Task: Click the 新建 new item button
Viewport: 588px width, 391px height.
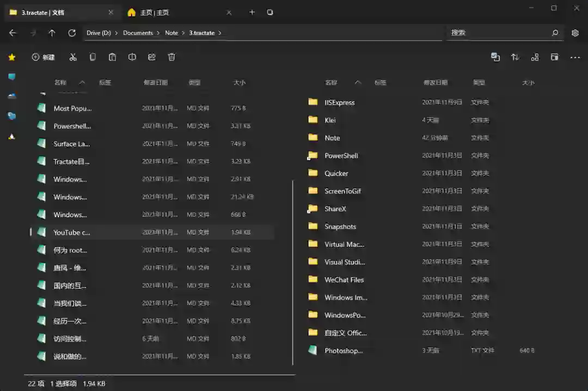Action: coord(44,57)
